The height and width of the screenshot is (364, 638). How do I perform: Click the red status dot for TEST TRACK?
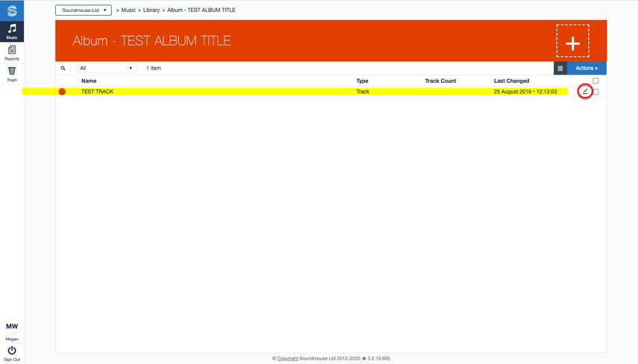point(62,92)
